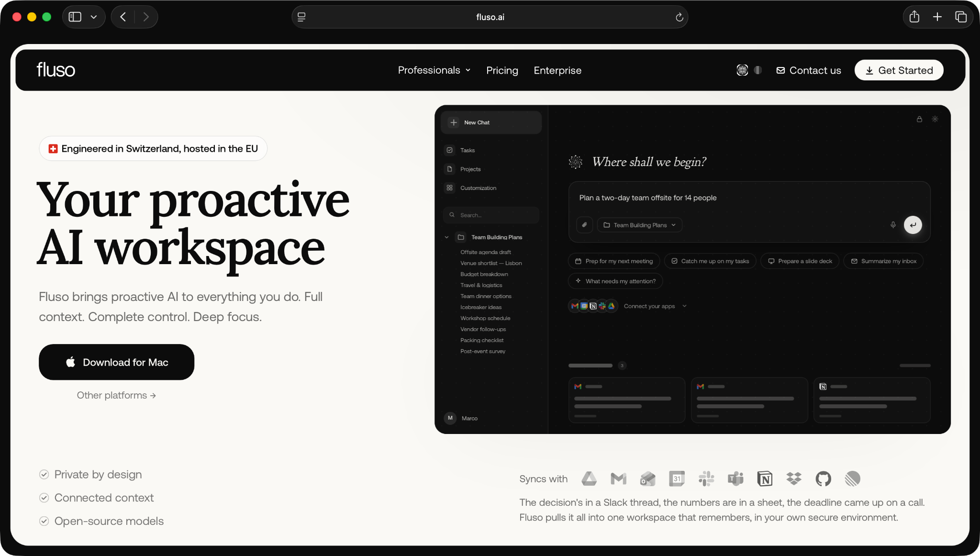The height and width of the screenshot is (556, 980).
Task: Open Vendor follow-ups chat
Action: tap(483, 329)
